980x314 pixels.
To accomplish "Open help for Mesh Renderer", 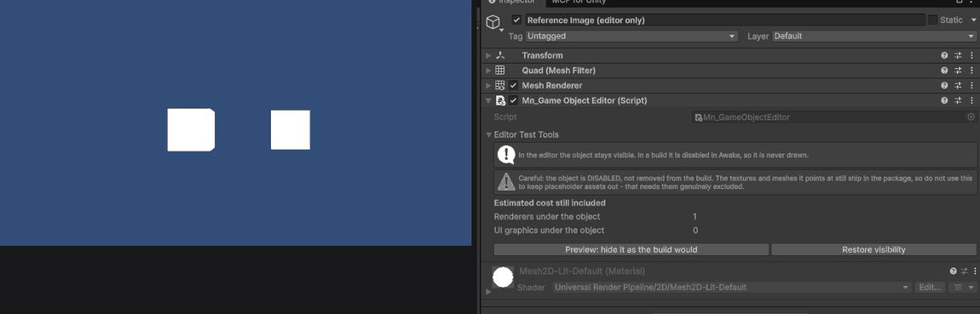I will 944,86.
